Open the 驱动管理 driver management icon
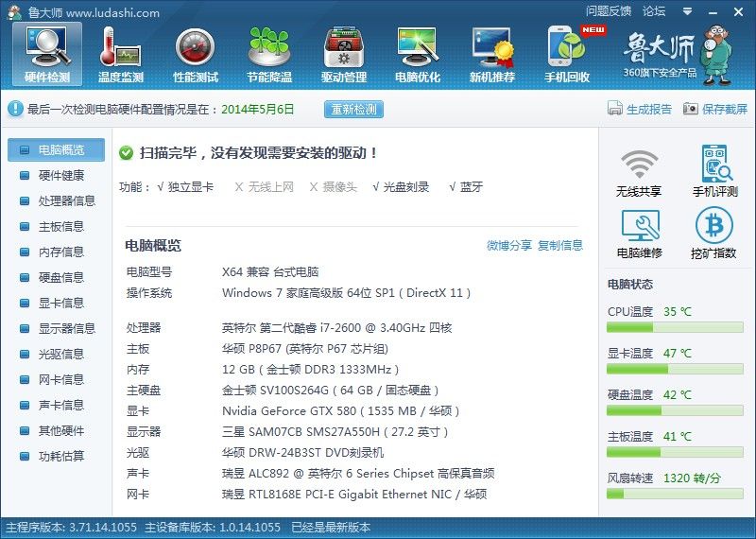The width and height of the screenshot is (756, 539). [x=343, y=54]
